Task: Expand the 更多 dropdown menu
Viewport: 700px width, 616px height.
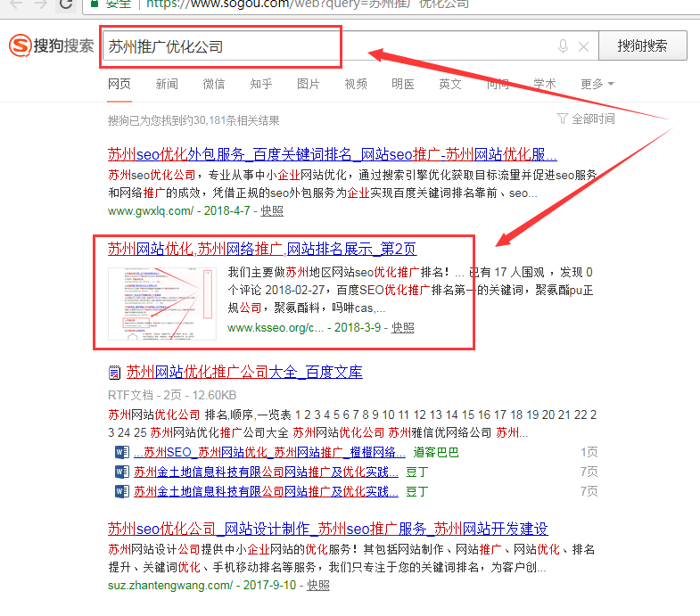Action: point(597,84)
